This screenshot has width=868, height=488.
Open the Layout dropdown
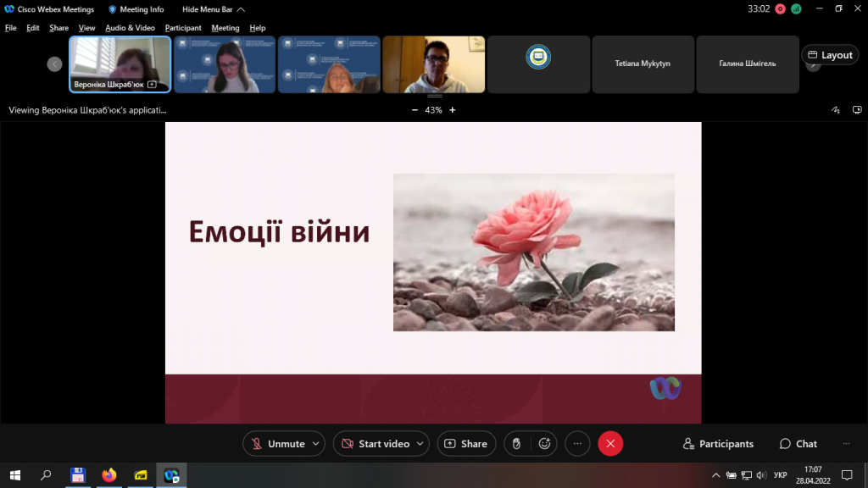tap(830, 55)
